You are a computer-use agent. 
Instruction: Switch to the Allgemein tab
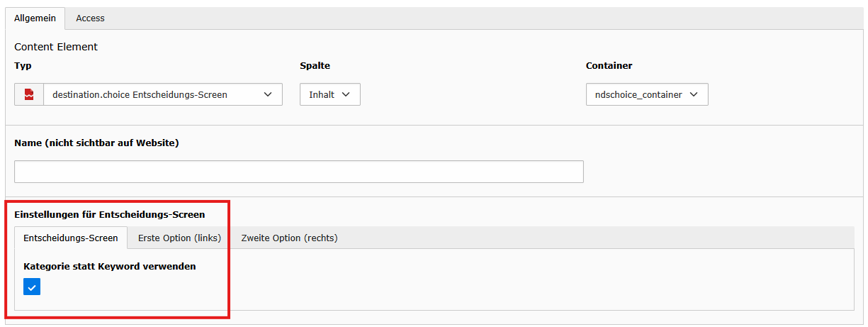[x=35, y=18]
